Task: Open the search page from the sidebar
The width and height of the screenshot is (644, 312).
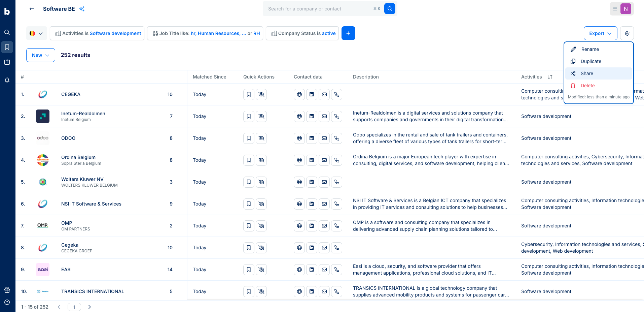Action: (7, 32)
